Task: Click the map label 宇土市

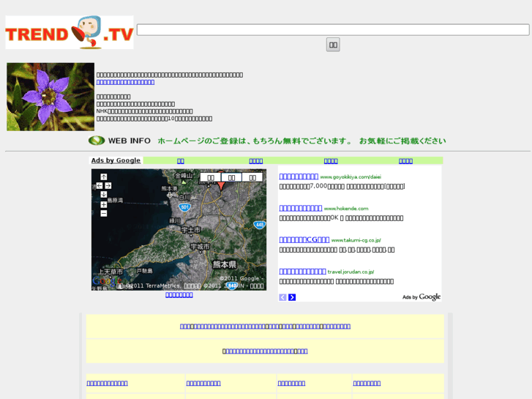Action: point(191,230)
